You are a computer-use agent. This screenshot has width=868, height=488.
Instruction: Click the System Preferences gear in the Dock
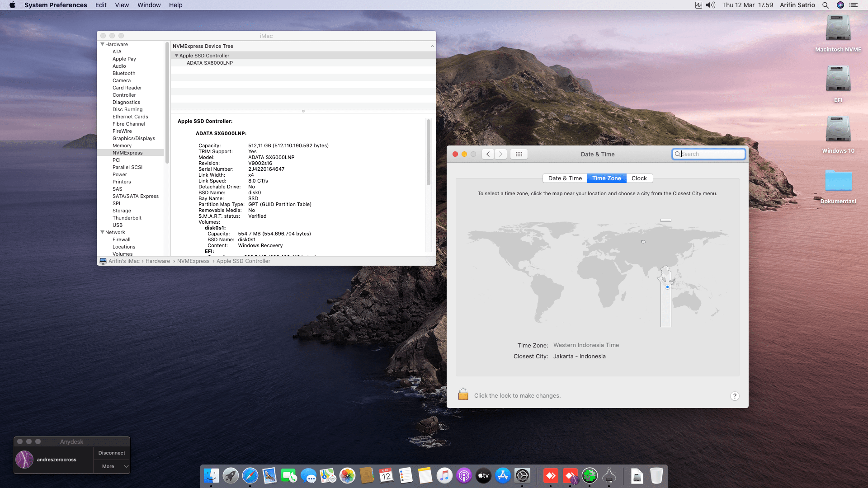point(522,475)
